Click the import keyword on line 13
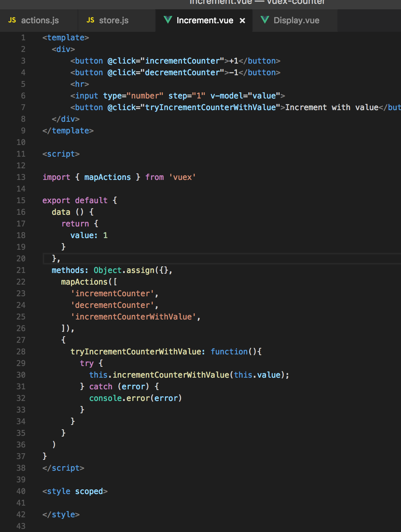This screenshot has height=532, width=401. 57,177
